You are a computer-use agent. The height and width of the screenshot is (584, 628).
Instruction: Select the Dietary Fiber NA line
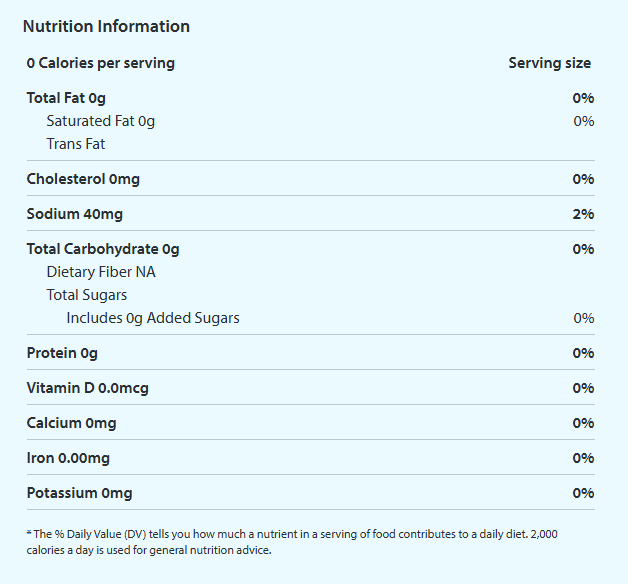pos(101,272)
